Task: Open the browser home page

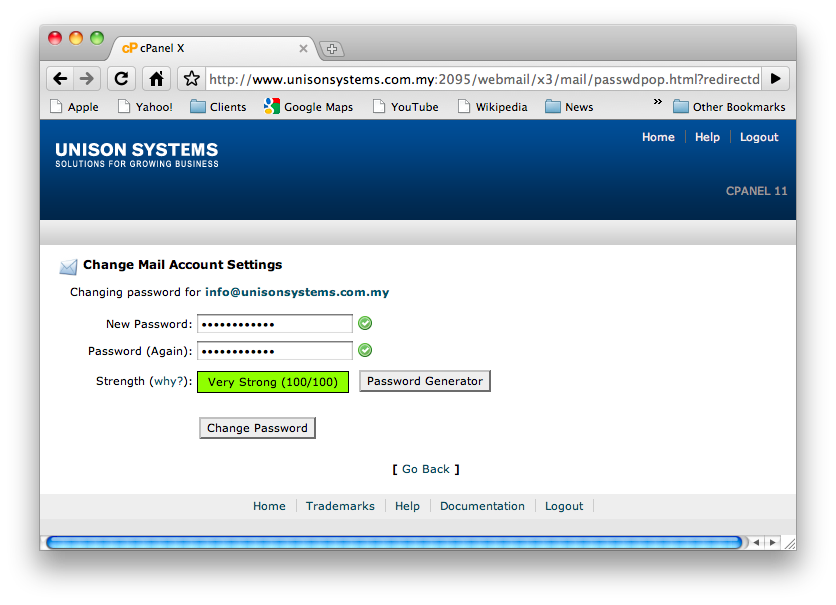Action: click(156, 77)
